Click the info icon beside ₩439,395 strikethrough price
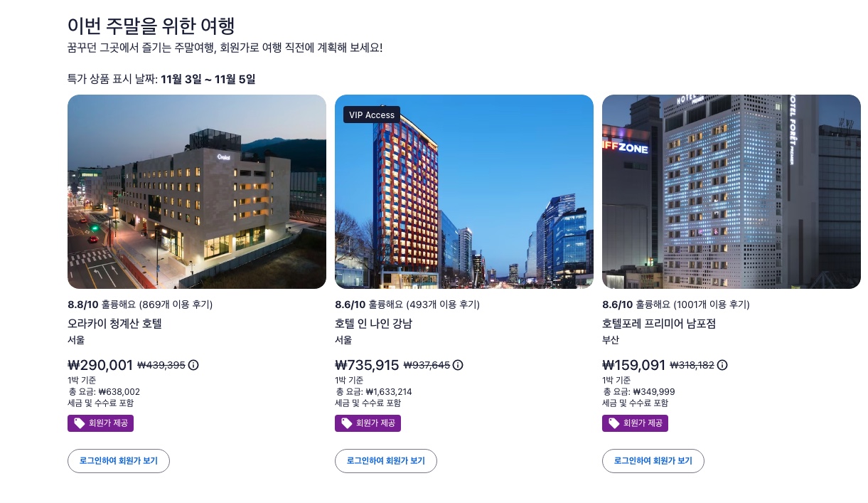Screen dimensions: 868x503 (x=193, y=365)
